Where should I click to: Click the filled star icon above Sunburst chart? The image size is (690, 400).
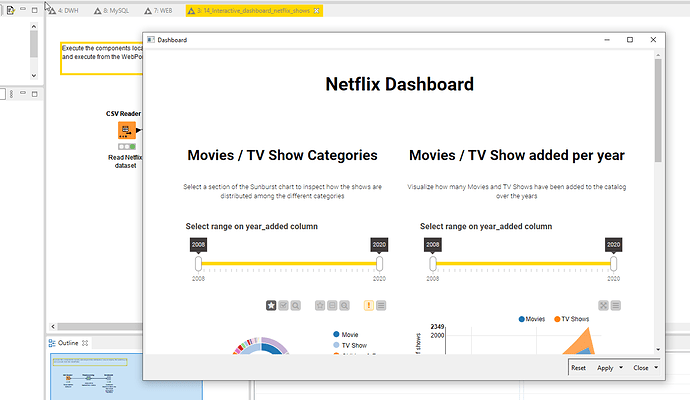click(x=271, y=305)
